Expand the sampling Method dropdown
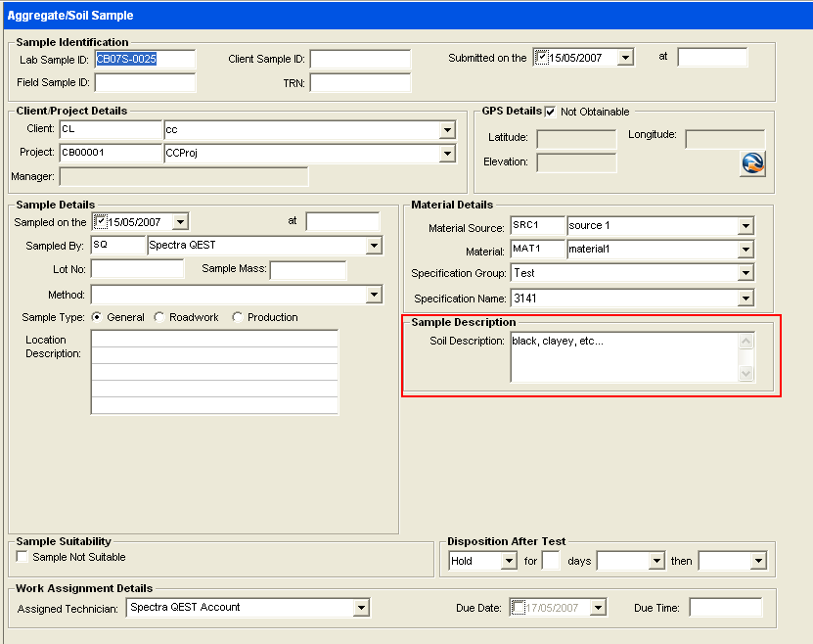The height and width of the screenshot is (644, 813). coord(373,295)
